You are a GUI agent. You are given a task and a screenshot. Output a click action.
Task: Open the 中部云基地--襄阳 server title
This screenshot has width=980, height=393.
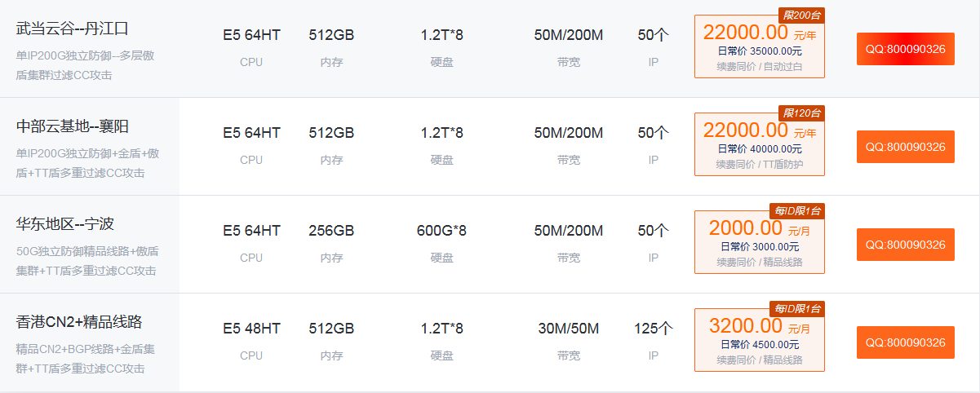(x=73, y=126)
